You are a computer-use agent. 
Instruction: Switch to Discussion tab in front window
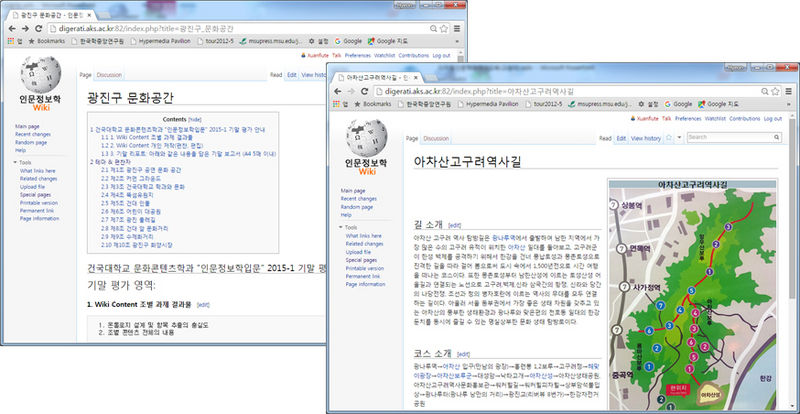436,138
